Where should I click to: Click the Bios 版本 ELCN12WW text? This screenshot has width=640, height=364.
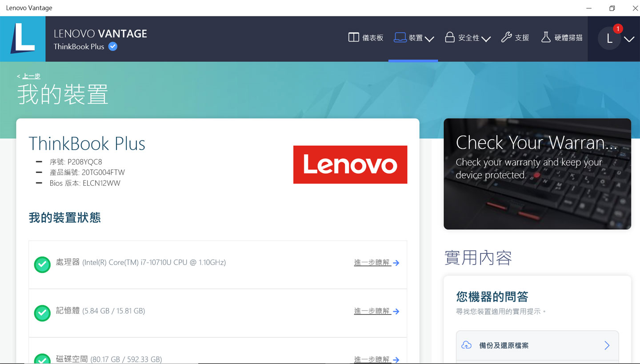pyautogui.click(x=85, y=183)
